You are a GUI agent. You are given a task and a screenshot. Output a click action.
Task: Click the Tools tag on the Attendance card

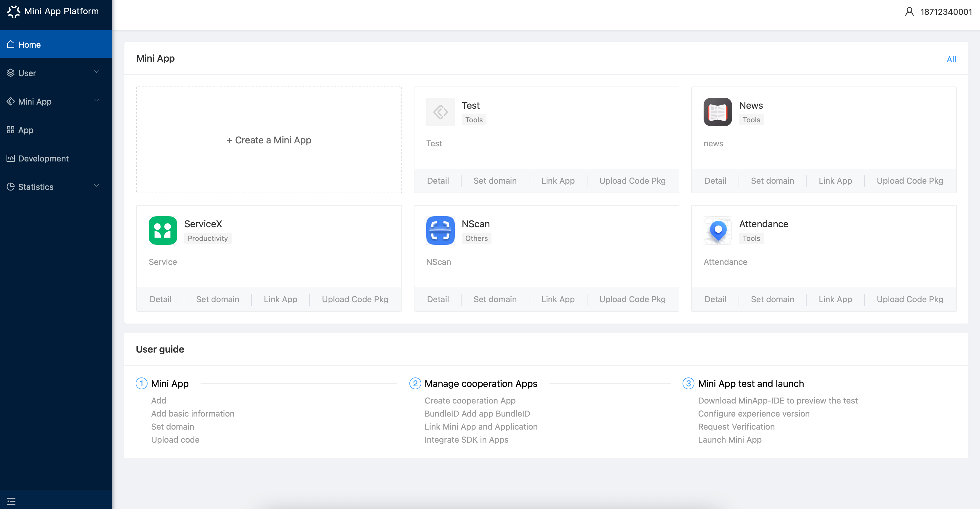pos(751,238)
